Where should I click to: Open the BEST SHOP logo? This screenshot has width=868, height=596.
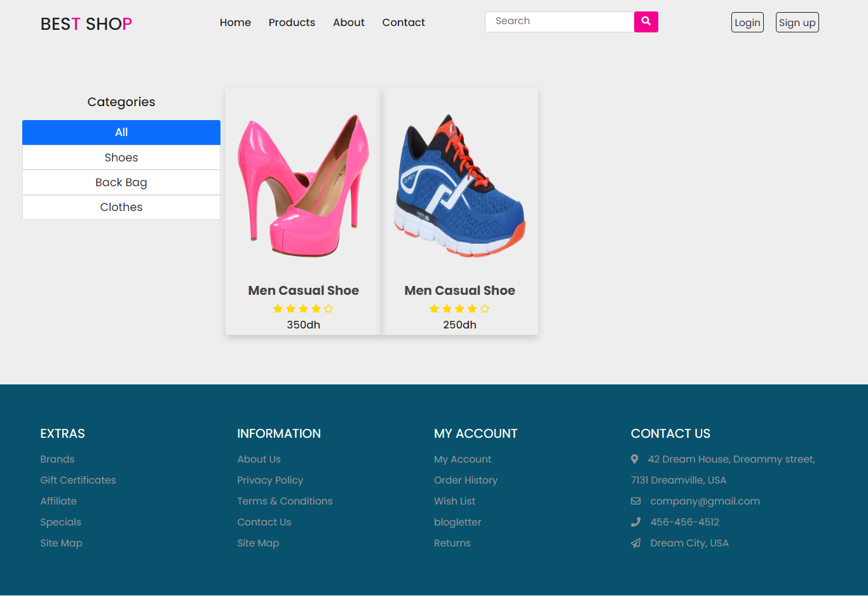[86, 24]
